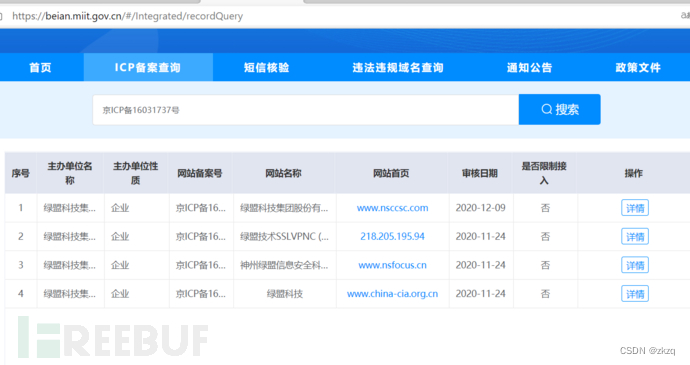This screenshot has width=690, height=365.
Task: Select the 神州绿盟信息安全科 site name cell
Action: point(284,265)
